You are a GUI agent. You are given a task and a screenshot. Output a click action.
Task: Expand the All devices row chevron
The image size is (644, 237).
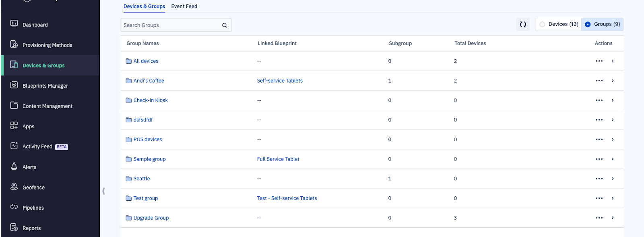tap(613, 61)
